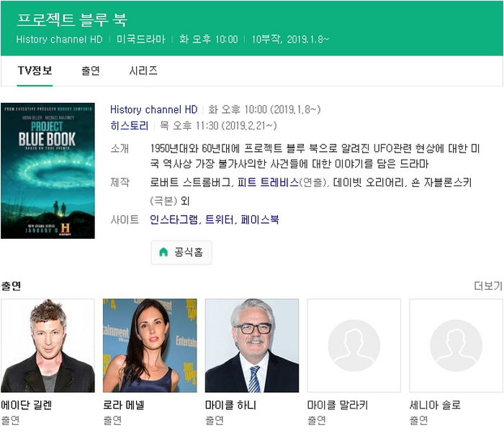504x433 pixels.
Task: Click 미국드라마 genre text in header
Action: click(141, 40)
